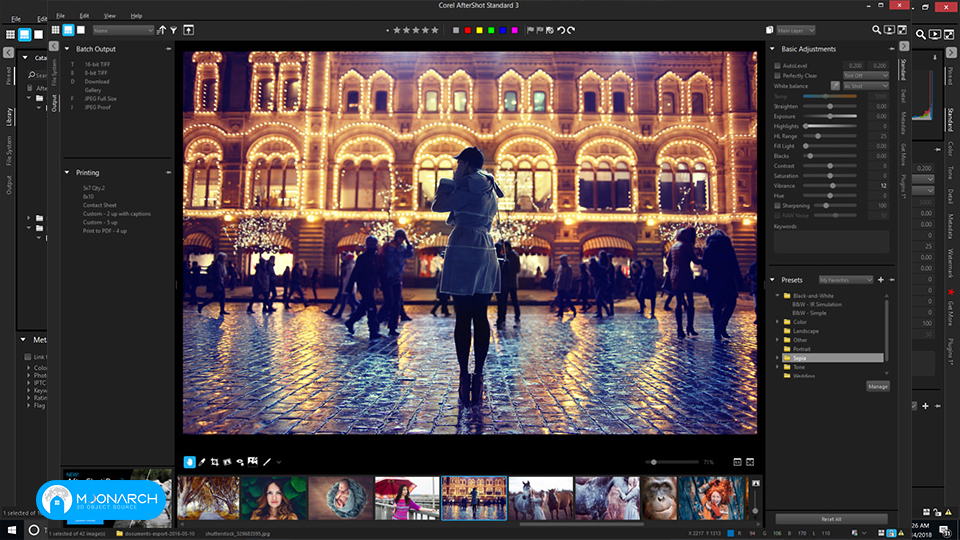Click the export-to-external-editor icon

189,30
